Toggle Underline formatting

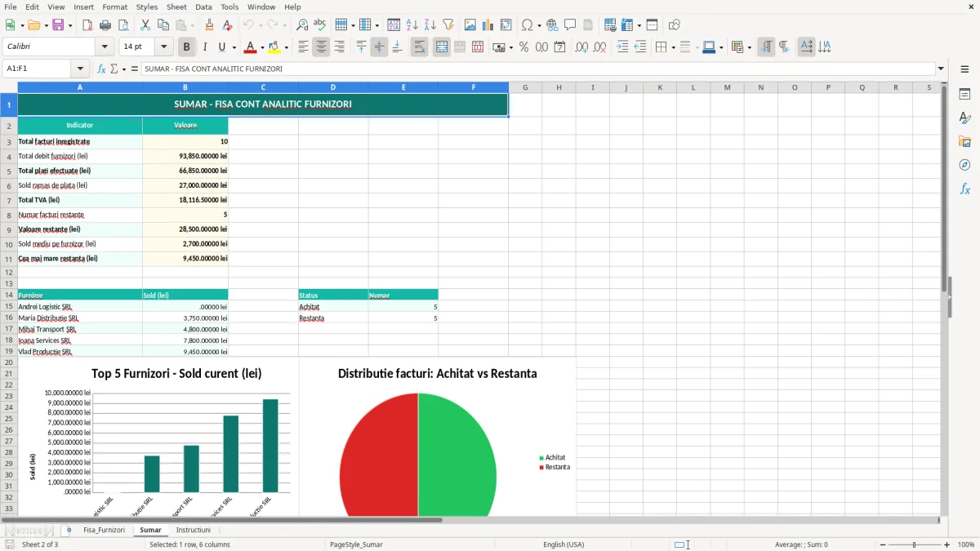(x=221, y=47)
